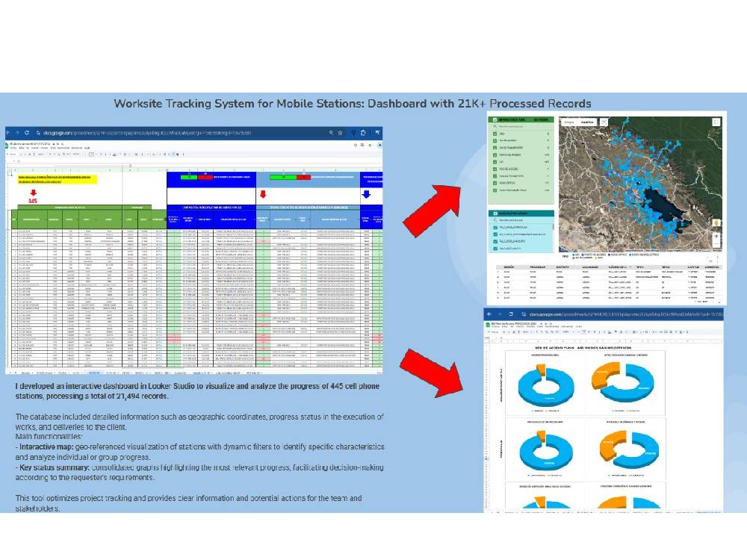Image resolution: width=747 pixels, height=560 pixels.
Task: Uncheck the PUNTO DE ACCESO filter checkbox
Action: point(495,155)
